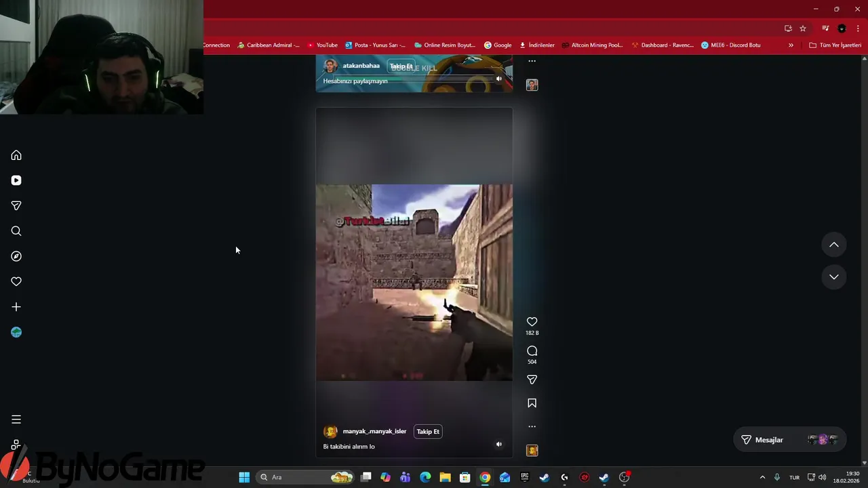
Task: Click install app icon in address bar
Action: [788, 28]
